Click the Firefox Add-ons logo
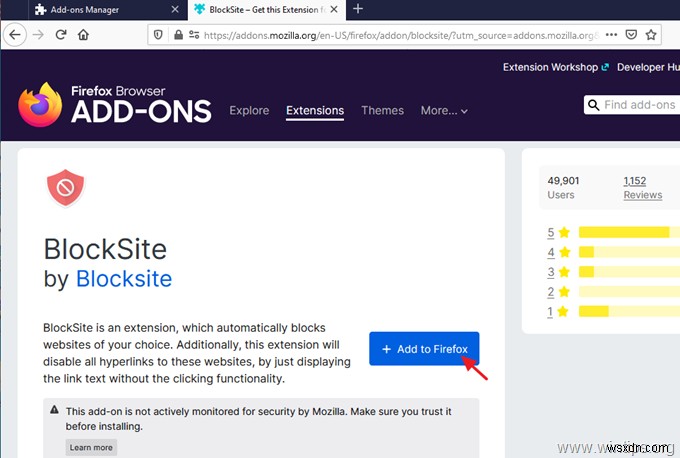 pos(114,105)
